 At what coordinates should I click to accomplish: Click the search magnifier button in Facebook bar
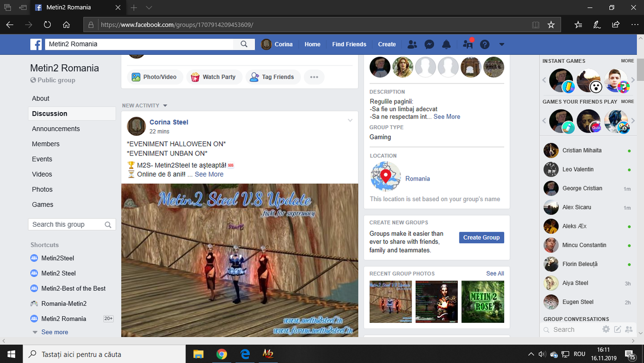point(244,44)
